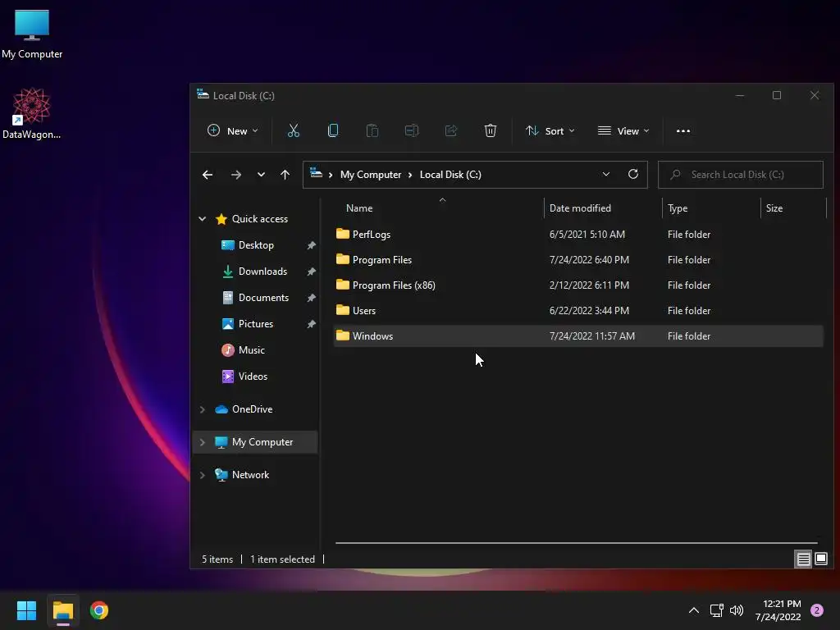Select Videos in the navigation pane
840x630 pixels.
pos(253,377)
